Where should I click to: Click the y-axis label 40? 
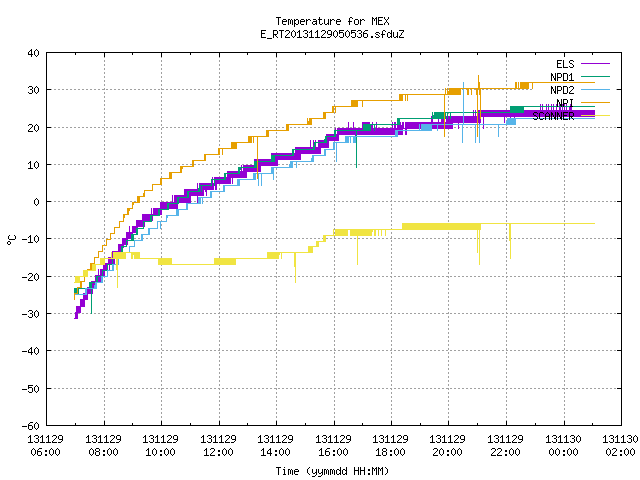(x=33, y=53)
